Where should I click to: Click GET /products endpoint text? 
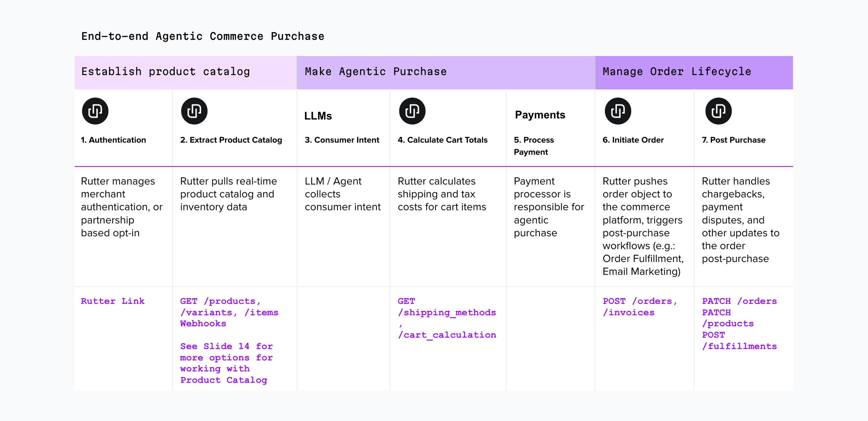(220, 301)
